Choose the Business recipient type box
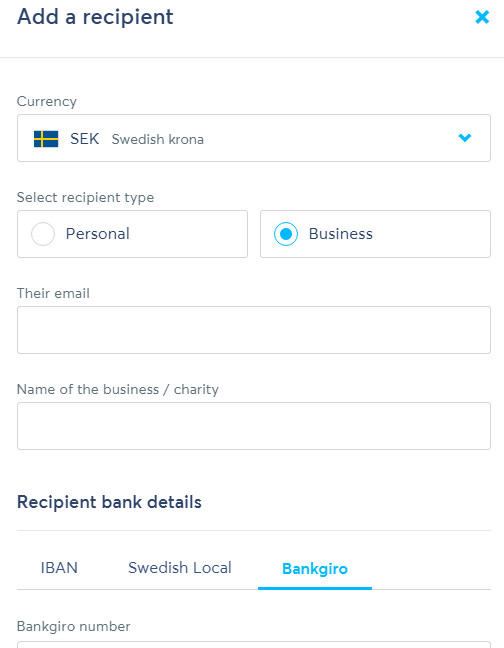The height and width of the screenshot is (648, 504). point(375,234)
